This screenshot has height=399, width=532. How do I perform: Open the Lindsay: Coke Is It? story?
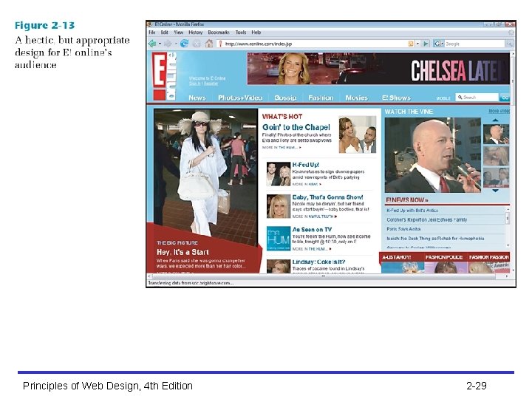point(319,262)
